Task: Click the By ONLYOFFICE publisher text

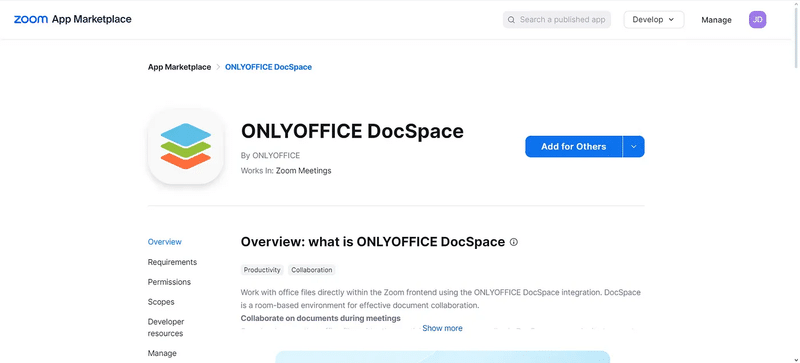Action: pyautogui.click(x=270, y=155)
